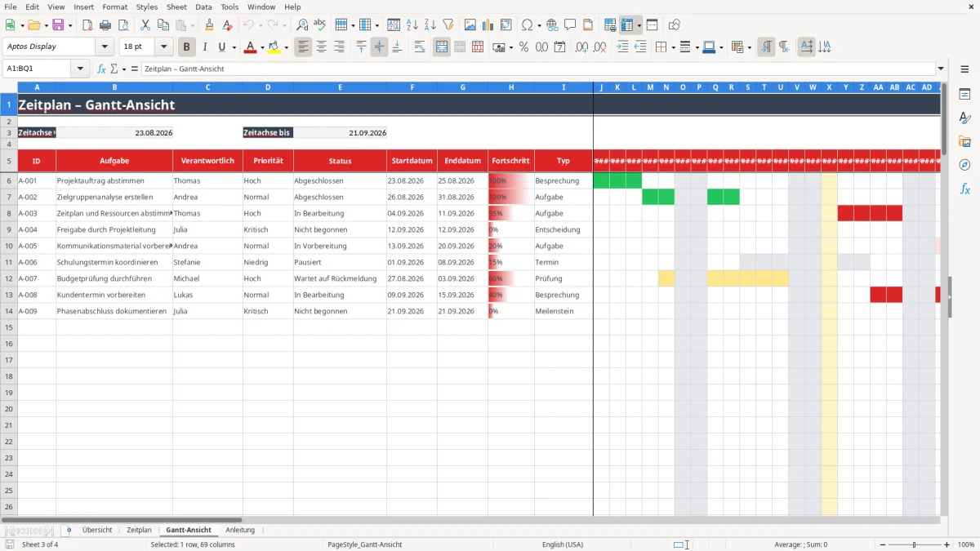Export directly as PDF

tap(87, 25)
